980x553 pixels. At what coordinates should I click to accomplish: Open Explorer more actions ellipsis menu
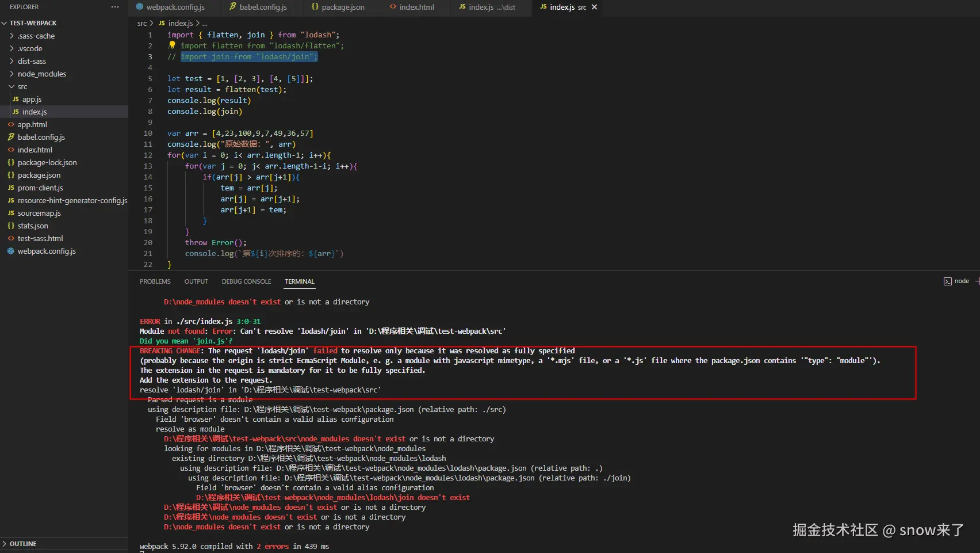pyautogui.click(x=115, y=7)
